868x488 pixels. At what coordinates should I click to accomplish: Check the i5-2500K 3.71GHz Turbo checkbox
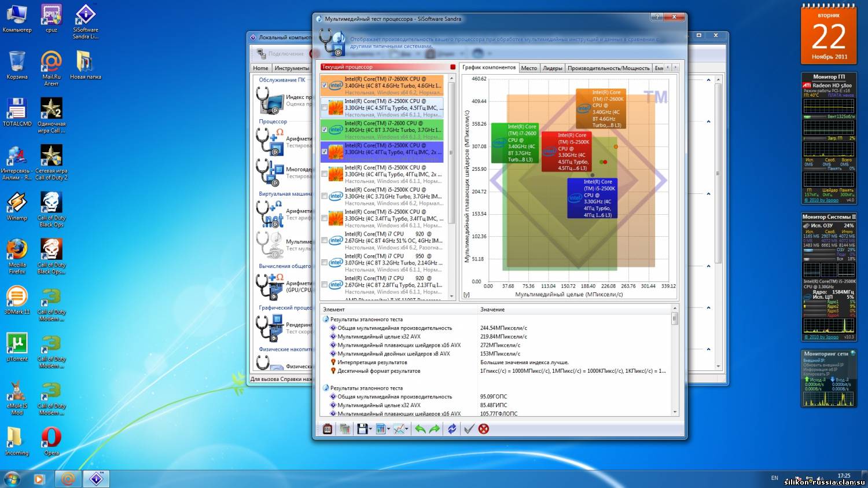pyautogui.click(x=324, y=196)
